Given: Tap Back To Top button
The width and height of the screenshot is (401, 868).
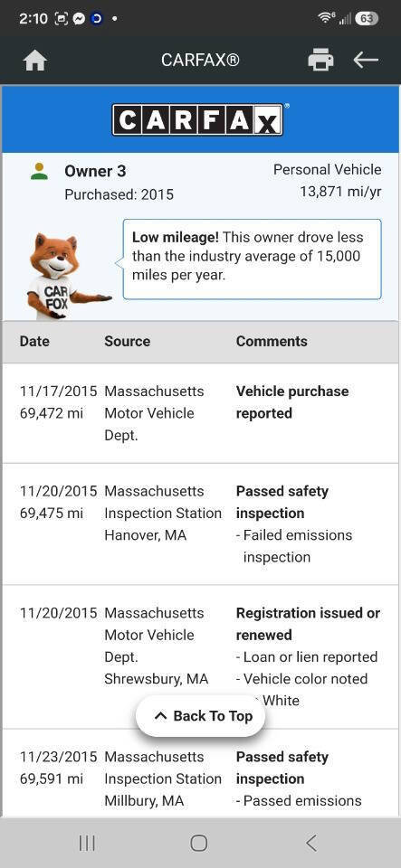Looking at the screenshot, I should point(201,716).
